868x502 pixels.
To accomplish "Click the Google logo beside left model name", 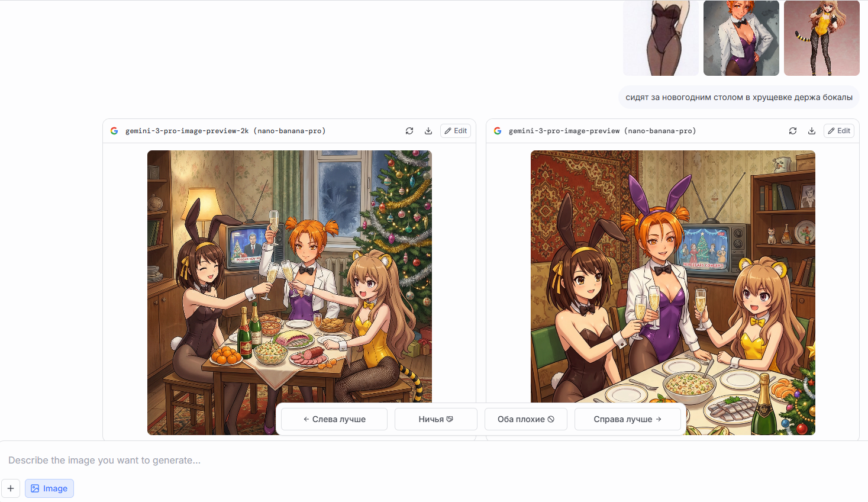I will coord(114,131).
